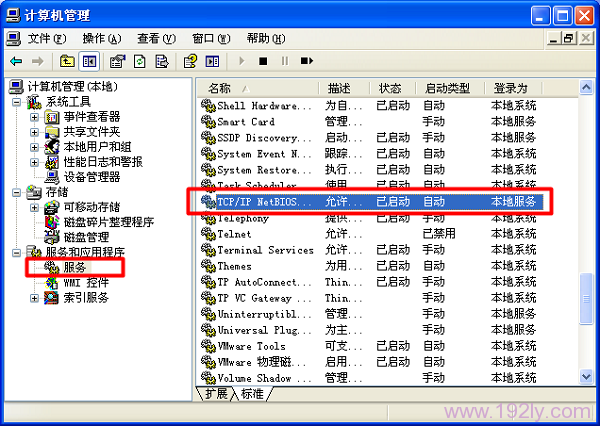Expand the 事件查看器 tree node
This screenshot has height=426, width=600.
(34, 117)
